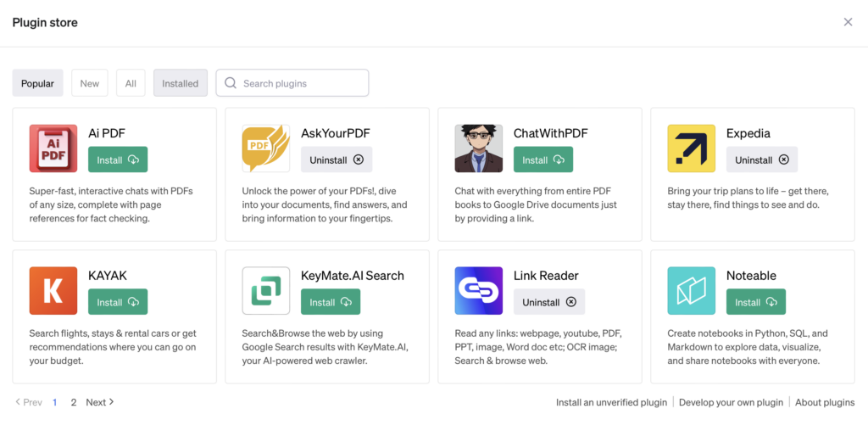Open the About plugins link
Viewport: 868px width, 431px height.
point(825,402)
